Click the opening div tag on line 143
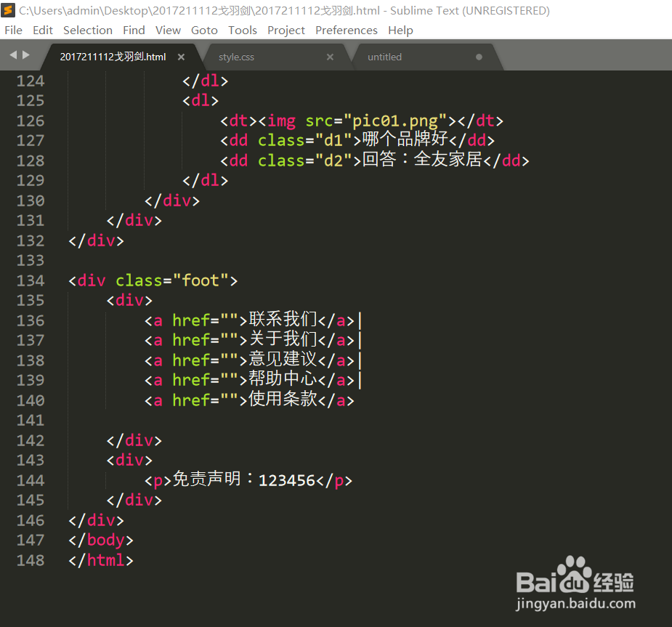This screenshot has width=672, height=627. pos(129,461)
